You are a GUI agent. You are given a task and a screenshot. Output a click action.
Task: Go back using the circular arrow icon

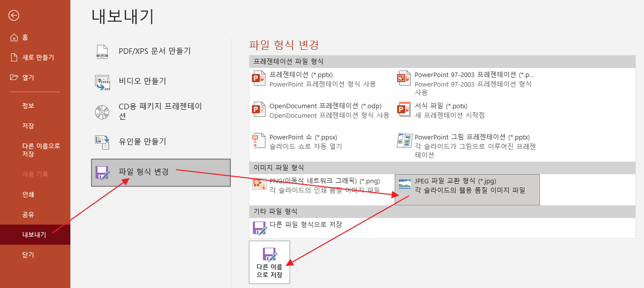(14, 16)
